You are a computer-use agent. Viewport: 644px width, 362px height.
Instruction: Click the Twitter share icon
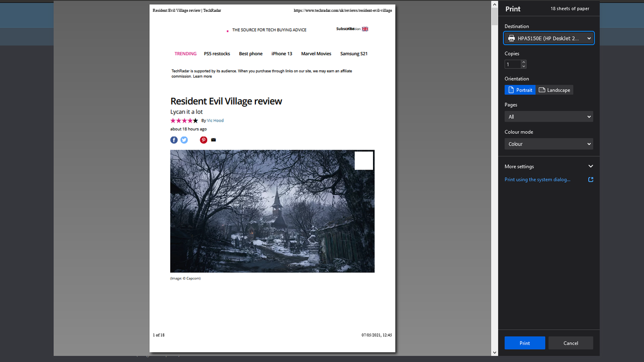[184, 140]
